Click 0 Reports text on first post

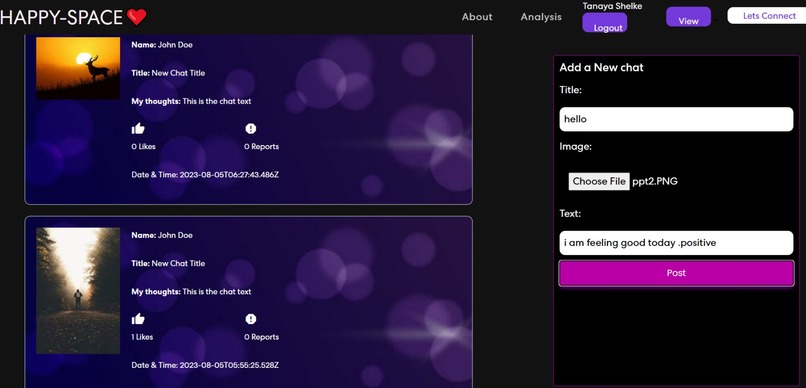[x=262, y=146]
